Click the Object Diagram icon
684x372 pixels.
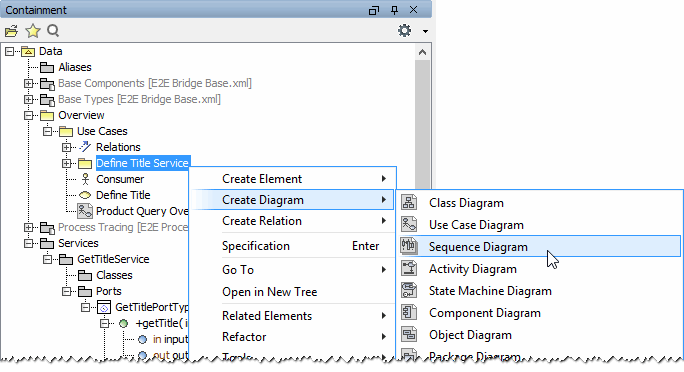click(409, 334)
